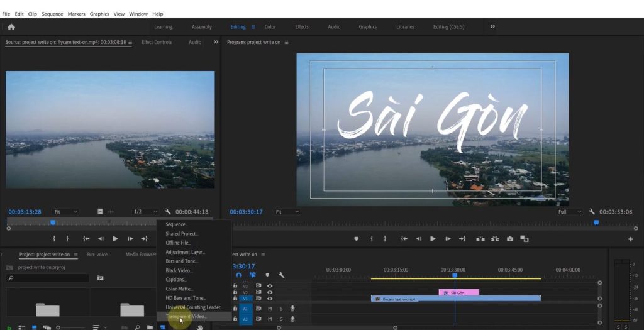The height and width of the screenshot is (330, 644).
Task: Switch to the Color workspace
Action: pyautogui.click(x=270, y=26)
